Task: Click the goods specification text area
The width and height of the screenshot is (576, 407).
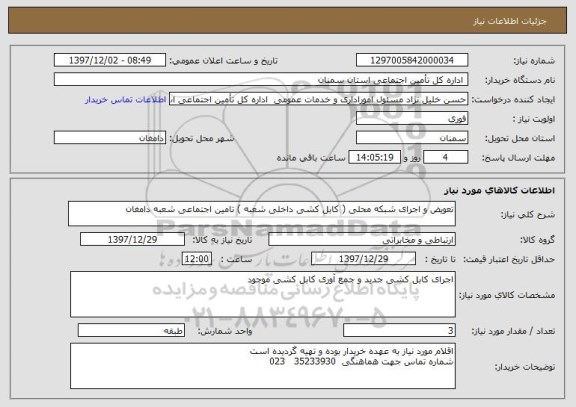Action: coord(263,295)
